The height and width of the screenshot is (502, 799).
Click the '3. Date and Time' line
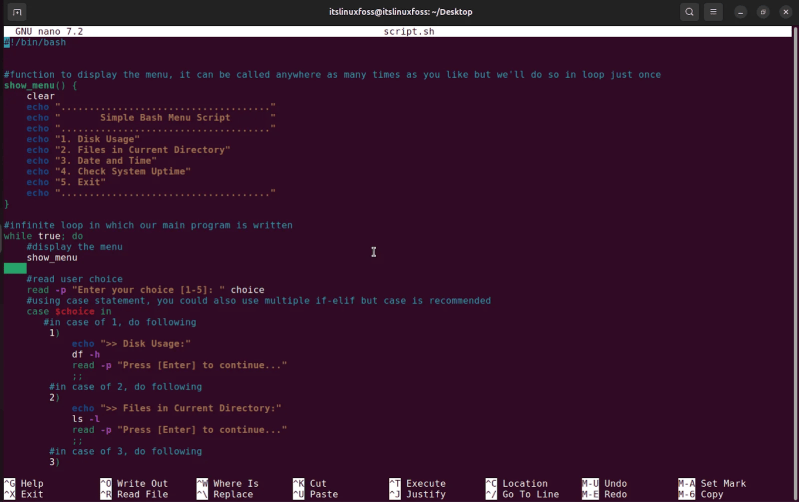coord(92,160)
